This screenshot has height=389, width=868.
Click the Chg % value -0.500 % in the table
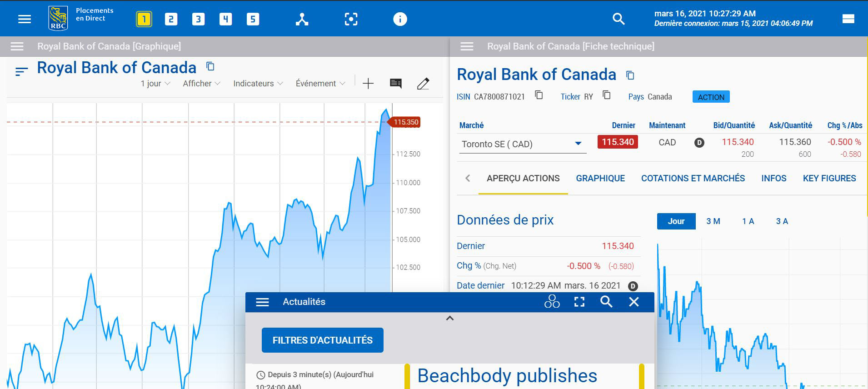844,142
